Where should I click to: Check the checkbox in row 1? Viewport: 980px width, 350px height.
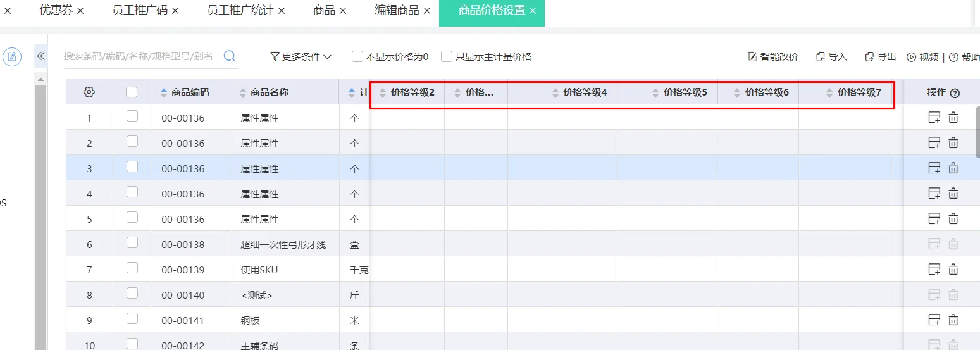tap(132, 116)
